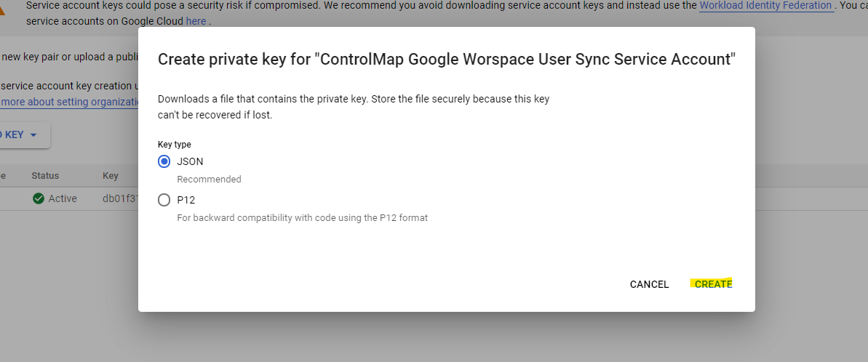Screen dimensions: 868x362
Task: Click the Key column header
Action: [x=111, y=176]
